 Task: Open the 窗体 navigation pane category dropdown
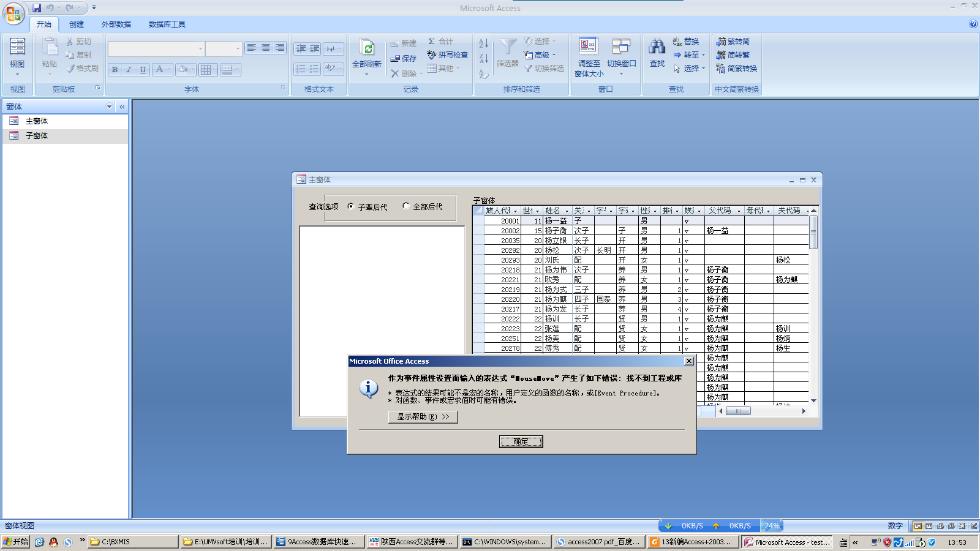(x=110, y=107)
